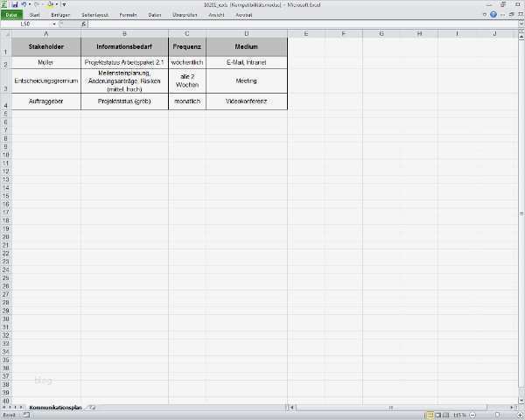The height and width of the screenshot is (420, 525).
Task: Select column E header
Action: click(306, 33)
